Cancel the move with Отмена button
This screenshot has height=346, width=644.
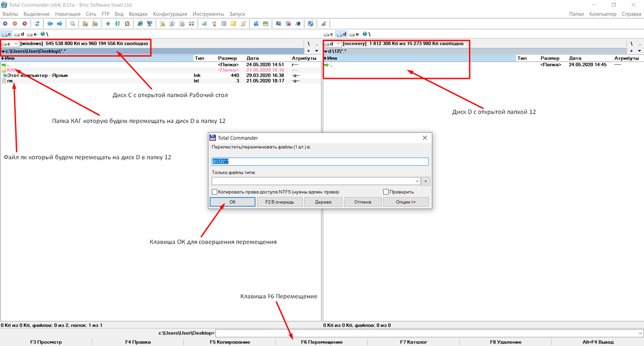(363, 202)
